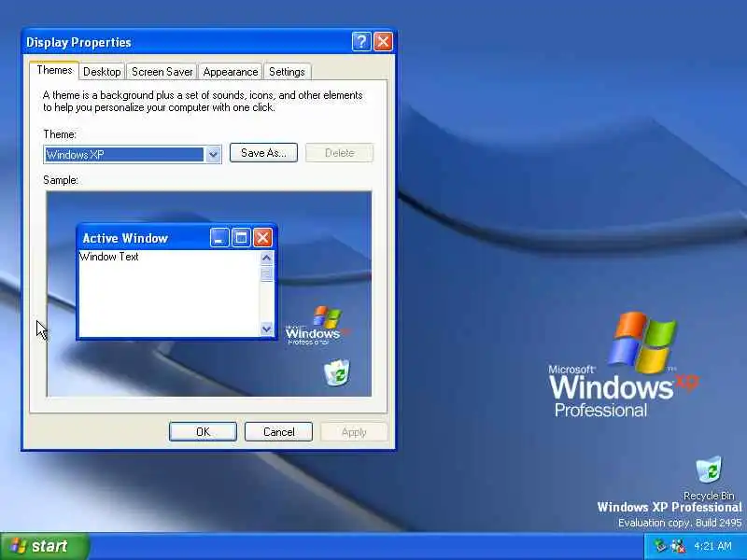
Task: Click the sample window scroll down arrow
Action: [267, 329]
